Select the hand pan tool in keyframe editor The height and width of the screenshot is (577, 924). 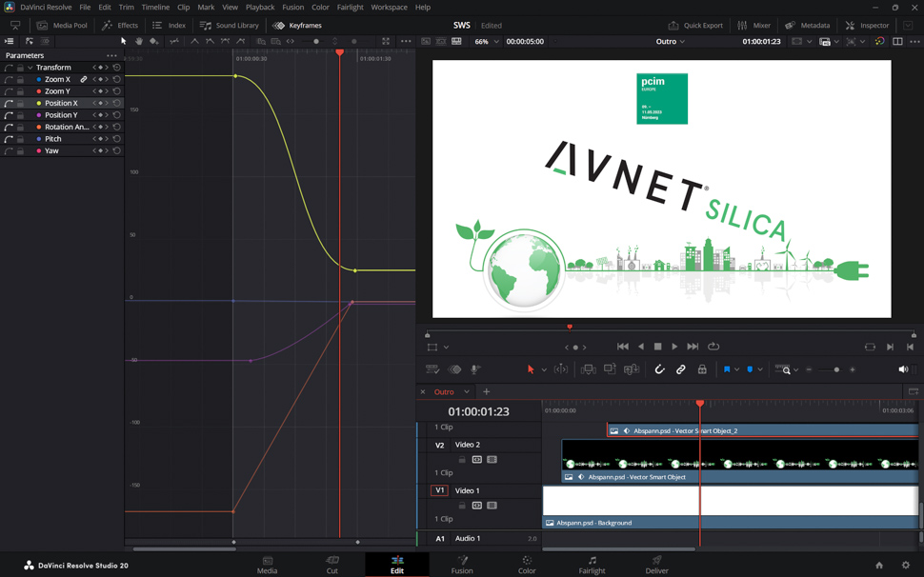(x=139, y=41)
